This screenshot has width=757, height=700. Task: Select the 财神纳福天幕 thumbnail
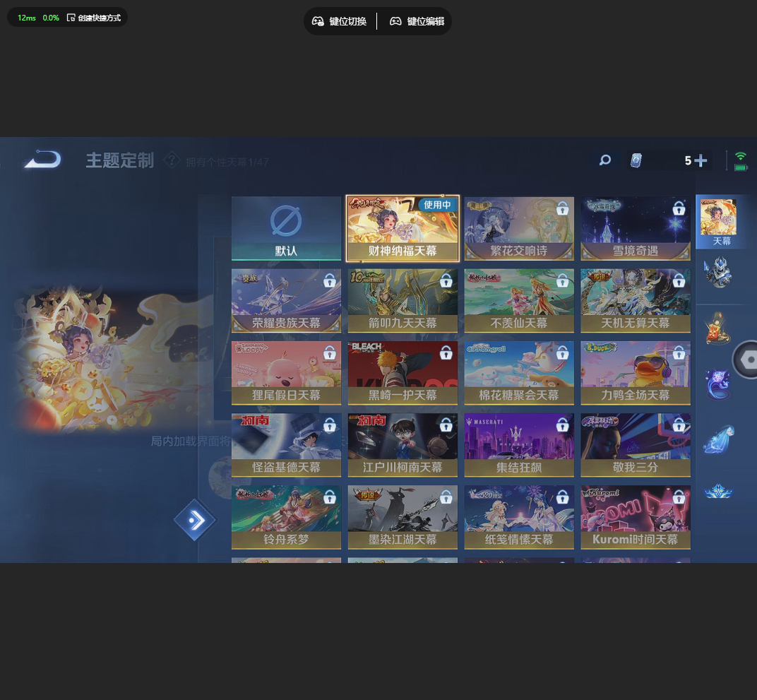tap(403, 229)
